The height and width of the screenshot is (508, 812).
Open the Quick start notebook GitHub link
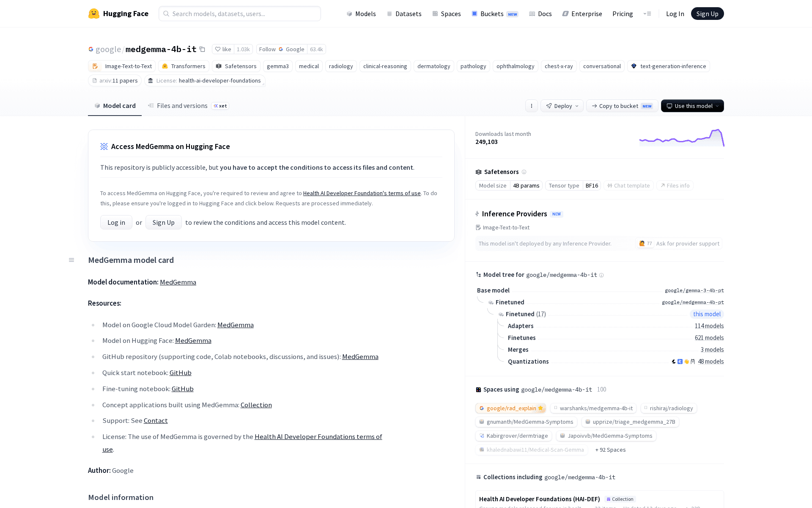(x=181, y=373)
